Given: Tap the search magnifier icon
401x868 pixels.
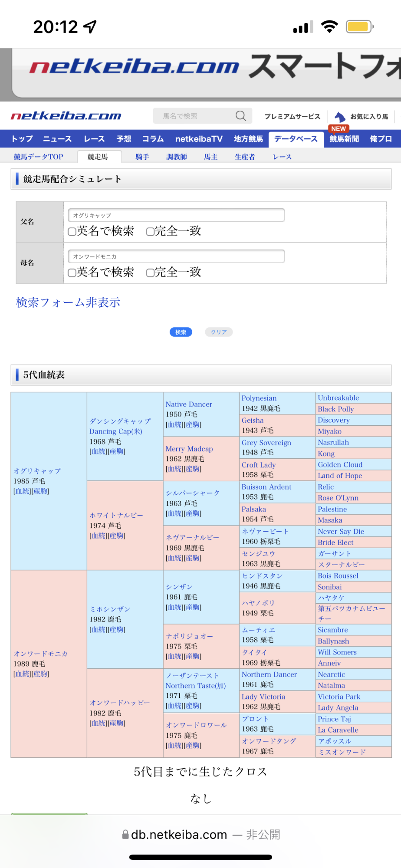Looking at the screenshot, I should click(x=241, y=116).
